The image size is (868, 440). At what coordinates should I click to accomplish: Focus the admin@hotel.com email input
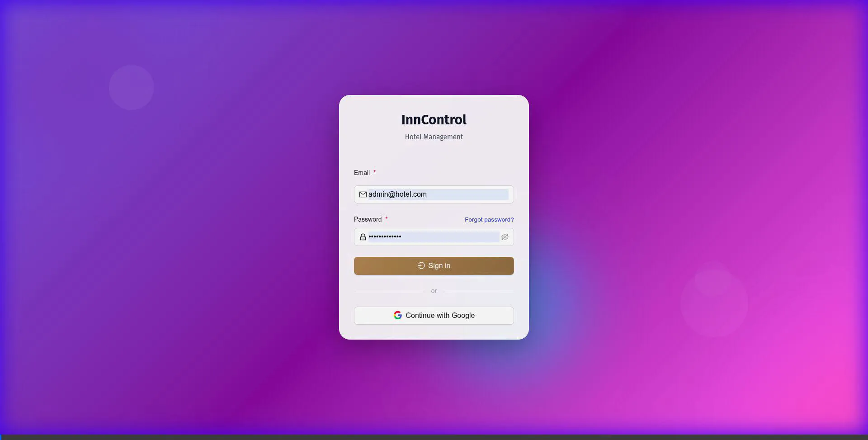click(438, 194)
